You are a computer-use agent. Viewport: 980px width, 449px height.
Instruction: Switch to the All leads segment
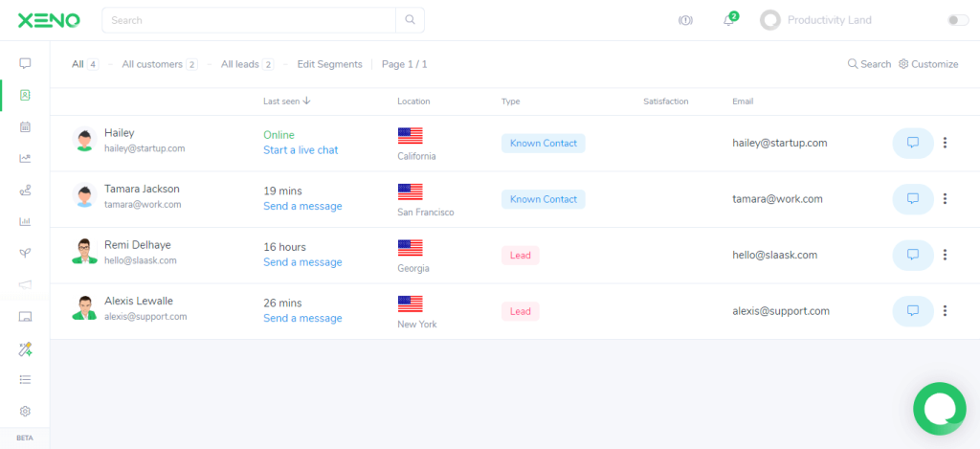[x=240, y=64]
